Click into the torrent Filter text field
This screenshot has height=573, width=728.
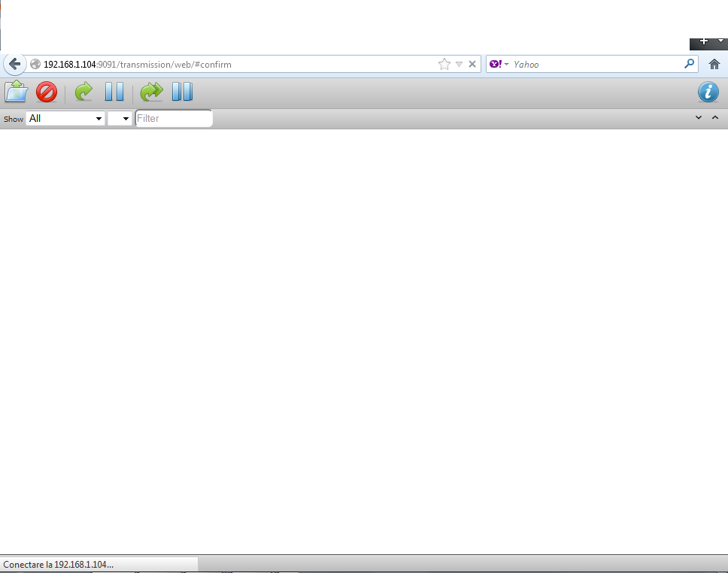(174, 118)
